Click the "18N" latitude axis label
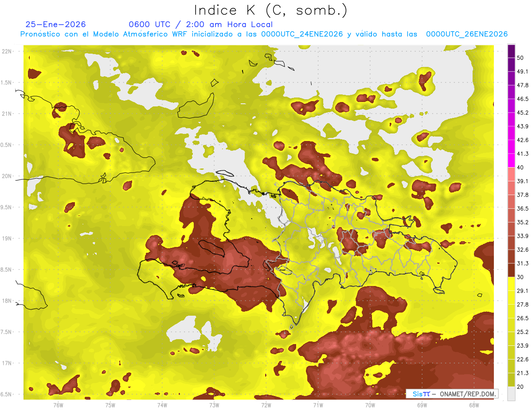 8,301
